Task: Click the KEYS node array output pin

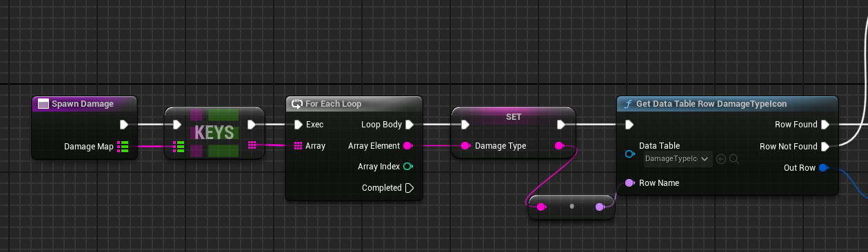Action: (x=252, y=145)
